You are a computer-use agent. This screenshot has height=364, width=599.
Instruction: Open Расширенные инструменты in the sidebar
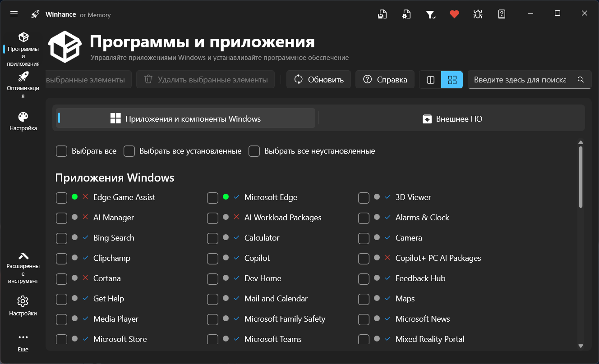23,268
